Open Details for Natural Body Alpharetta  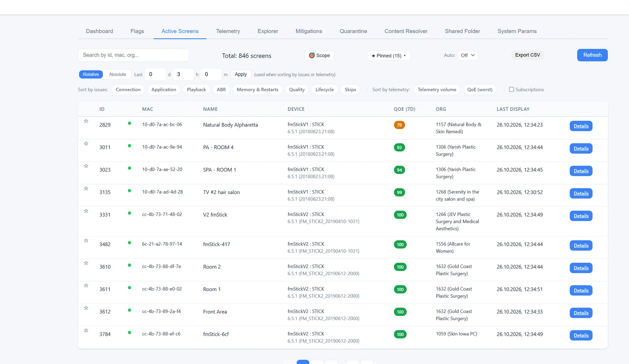581,126
